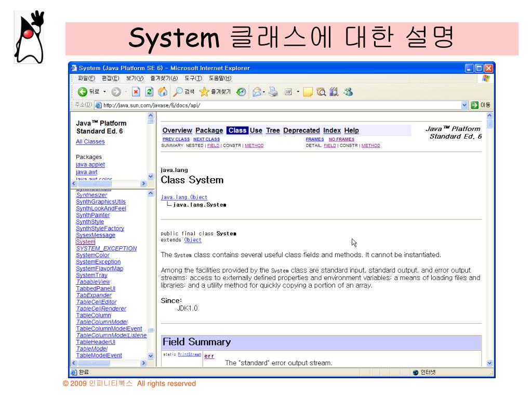Click the page icon in address bar

(x=98, y=105)
